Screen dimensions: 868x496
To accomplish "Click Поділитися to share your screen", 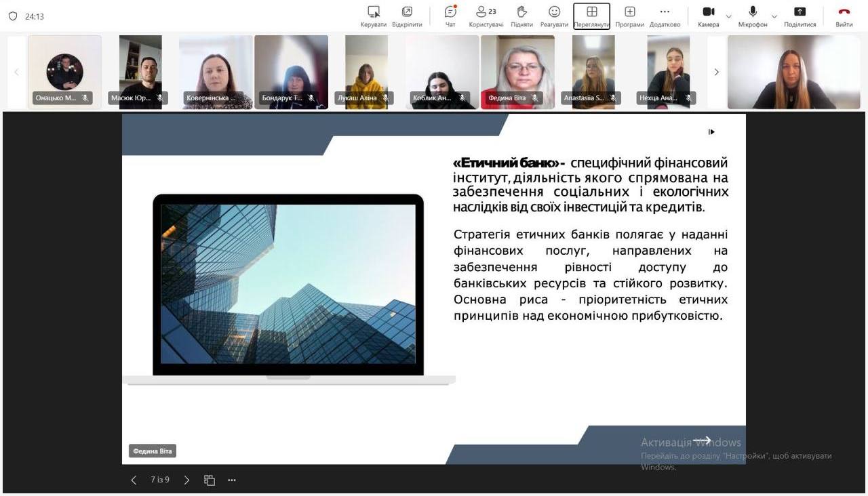I will coord(800,16).
